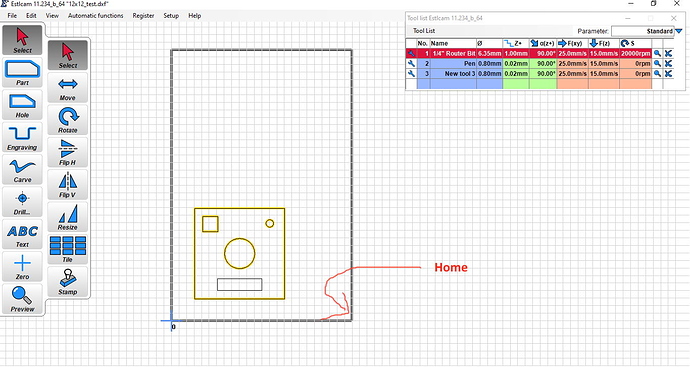Image resolution: width=690 pixels, height=367 pixels.
Task: Select the New tool 3 name cell
Action: tap(453, 73)
